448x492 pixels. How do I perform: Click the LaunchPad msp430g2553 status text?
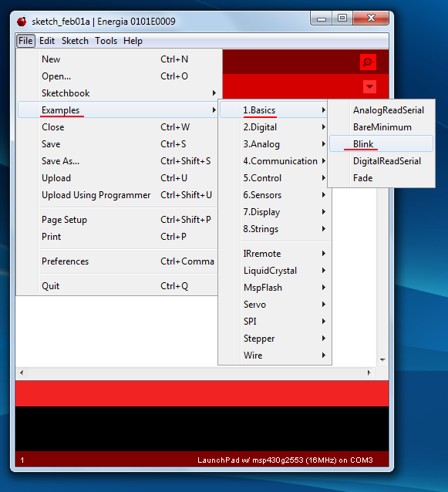tap(285, 460)
